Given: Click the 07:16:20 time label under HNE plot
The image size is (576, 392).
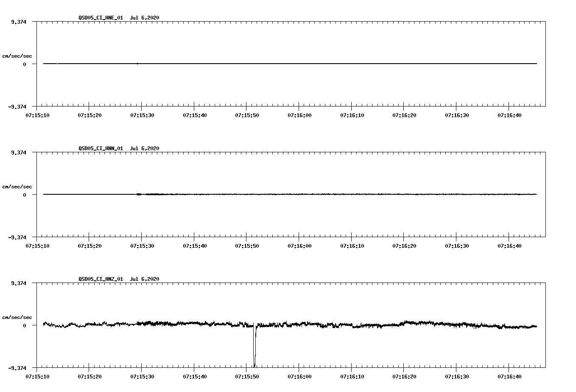Looking at the screenshot, I should click(404, 115).
